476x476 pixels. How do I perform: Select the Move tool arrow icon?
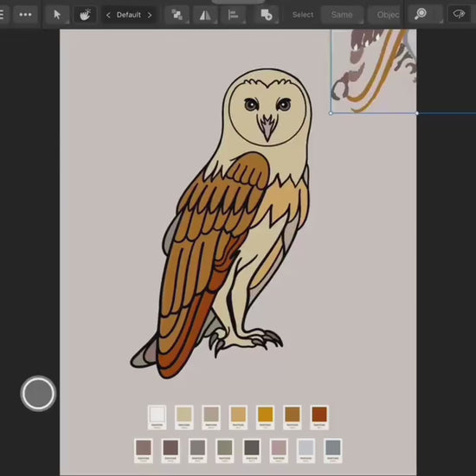click(x=57, y=15)
